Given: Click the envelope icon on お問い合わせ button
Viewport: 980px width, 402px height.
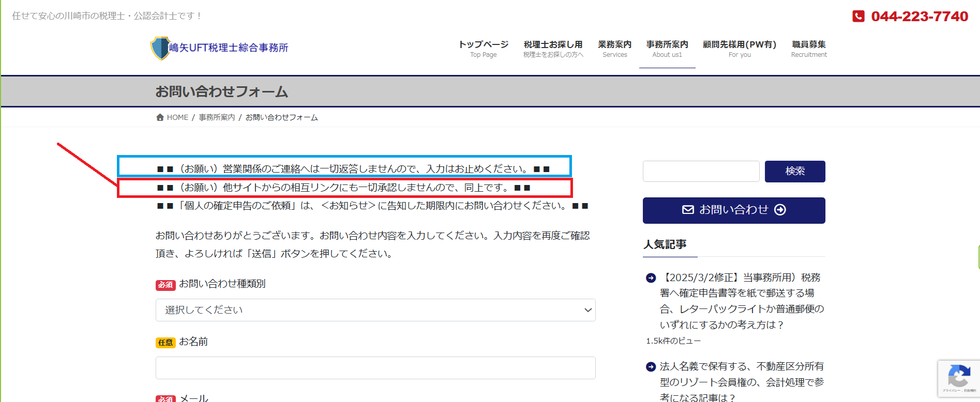Looking at the screenshot, I should 688,210.
